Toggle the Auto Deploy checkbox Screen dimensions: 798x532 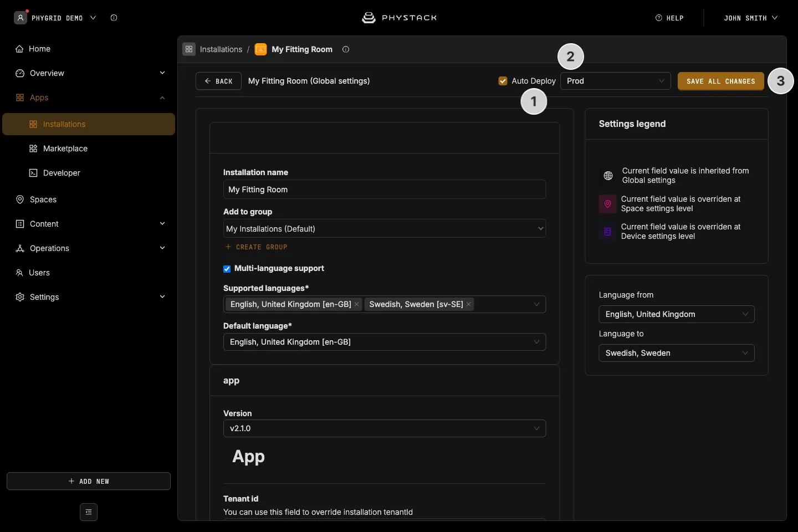503,81
